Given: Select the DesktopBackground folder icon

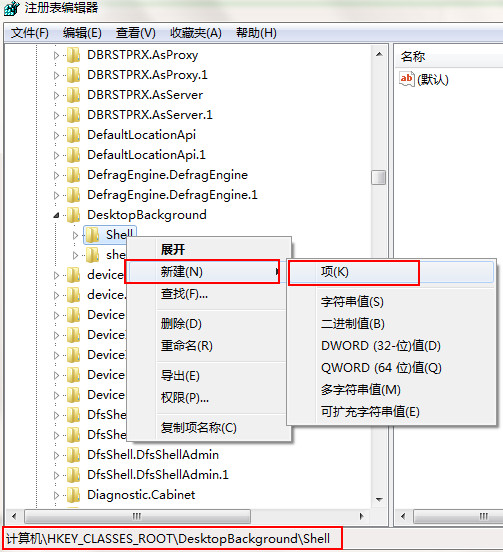Looking at the screenshot, I should pyautogui.click(x=73, y=215).
